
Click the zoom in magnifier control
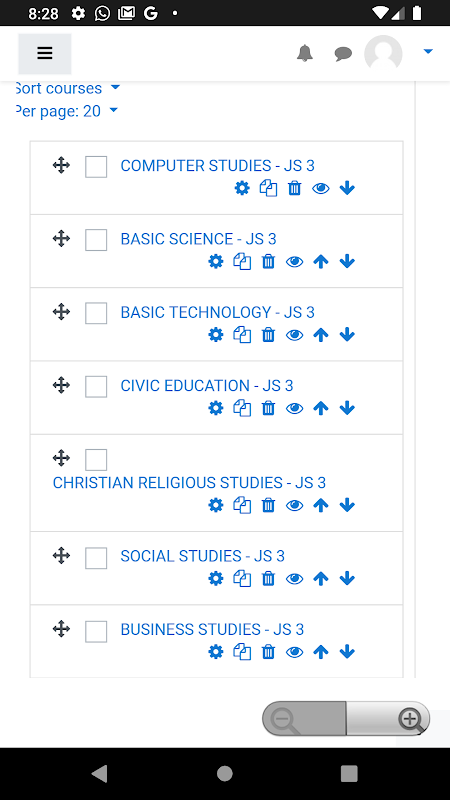410,719
